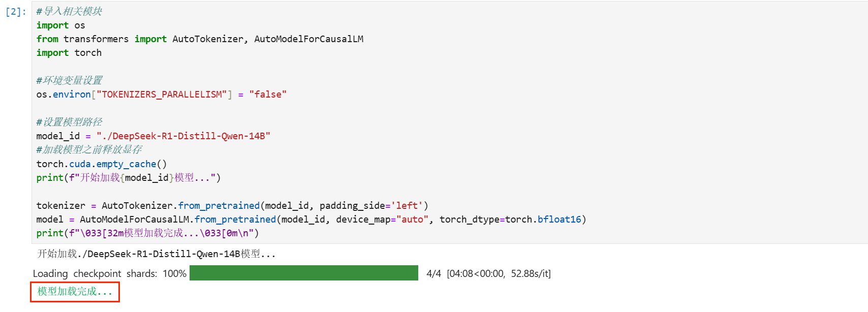Click the torch.cuda.empty_cache() call

101,164
